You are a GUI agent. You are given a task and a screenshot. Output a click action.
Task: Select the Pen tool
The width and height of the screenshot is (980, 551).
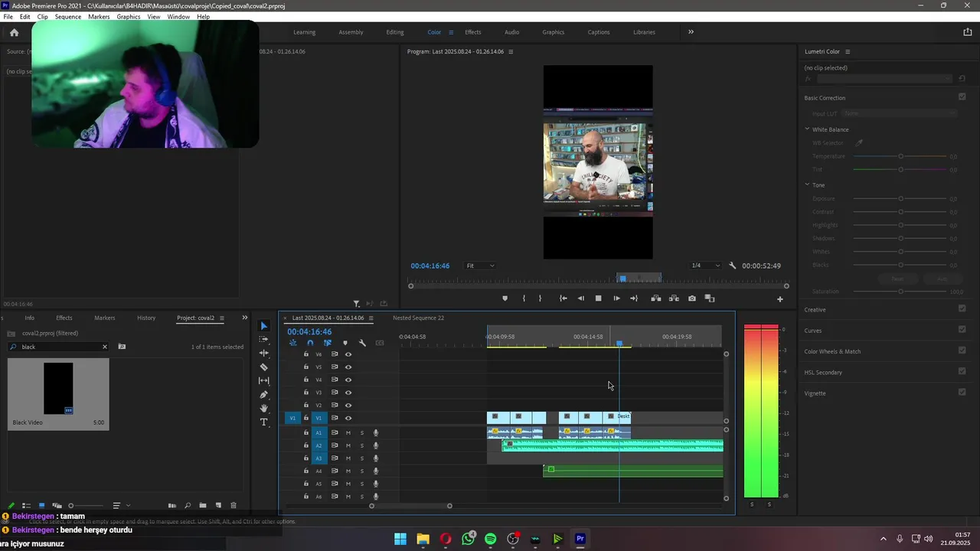pos(264,395)
